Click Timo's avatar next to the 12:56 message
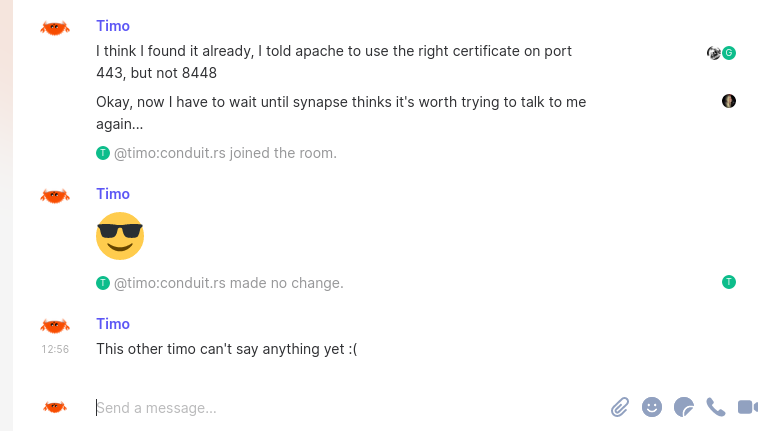Image resolution: width=763 pixels, height=431 pixels. 55,326
